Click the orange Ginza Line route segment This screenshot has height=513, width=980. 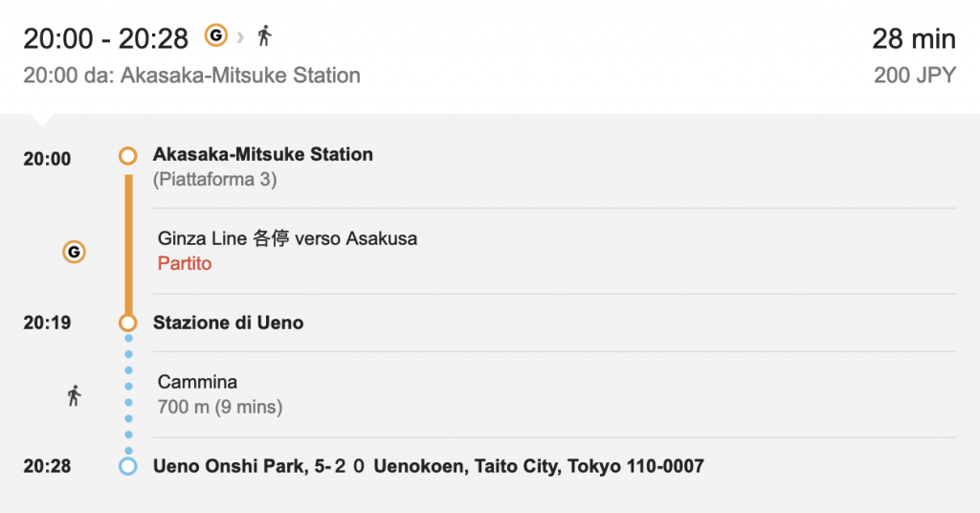click(128, 245)
